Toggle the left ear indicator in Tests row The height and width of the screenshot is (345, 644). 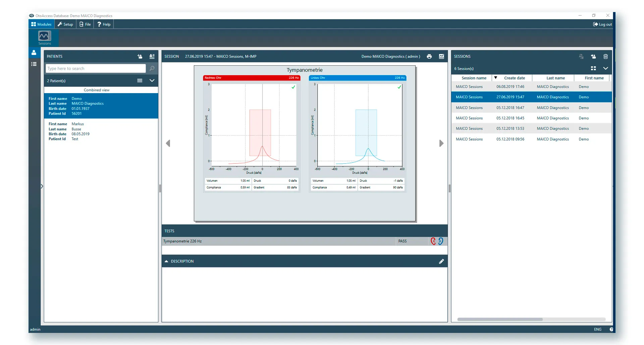[x=440, y=241]
